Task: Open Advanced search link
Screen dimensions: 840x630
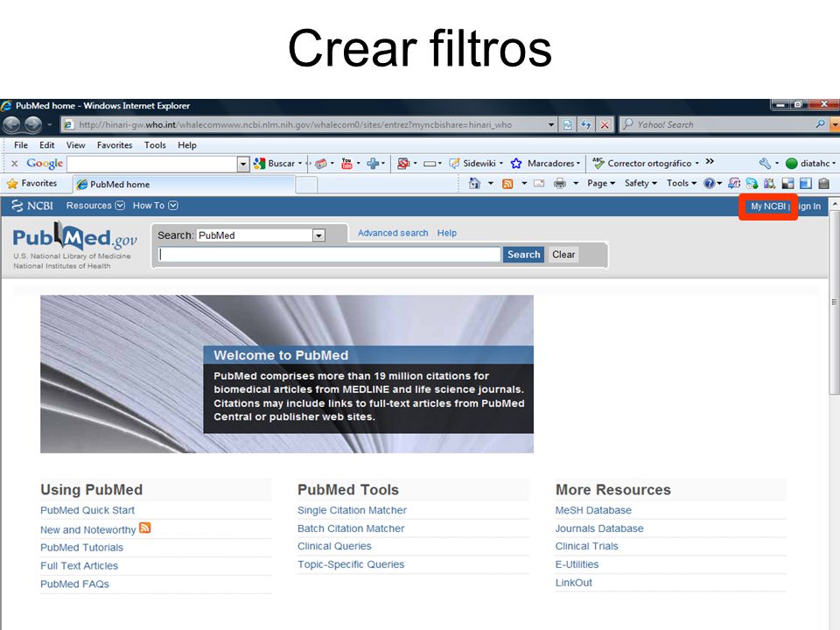Action: (x=393, y=233)
